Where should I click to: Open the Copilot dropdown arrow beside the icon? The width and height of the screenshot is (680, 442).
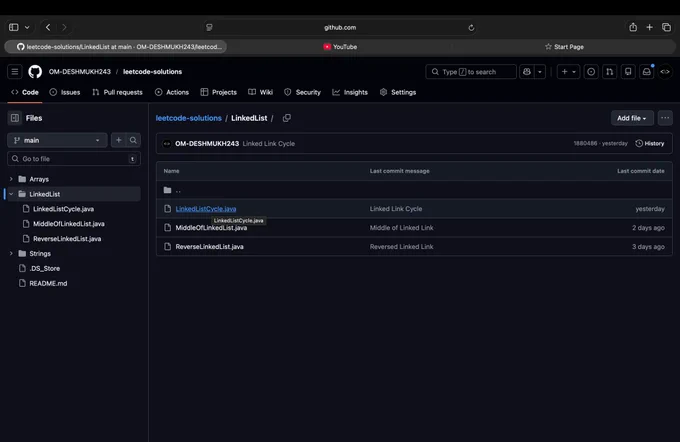point(540,72)
